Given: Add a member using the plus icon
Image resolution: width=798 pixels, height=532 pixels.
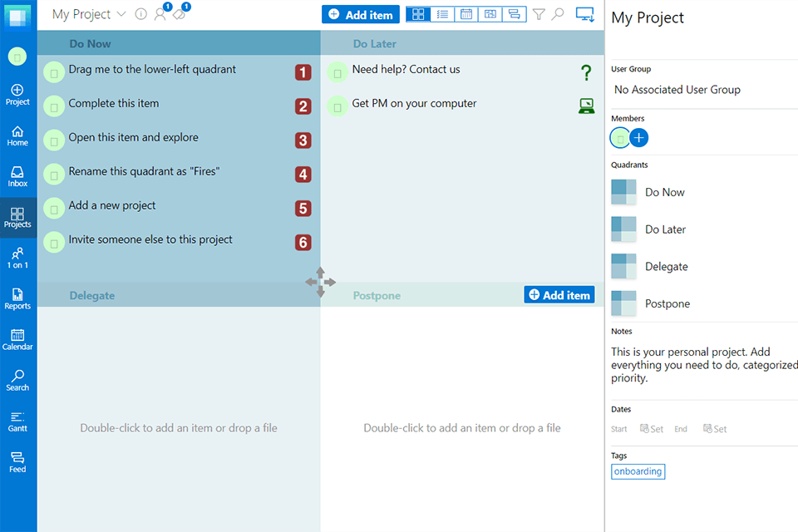Looking at the screenshot, I should (x=638, y=137).
